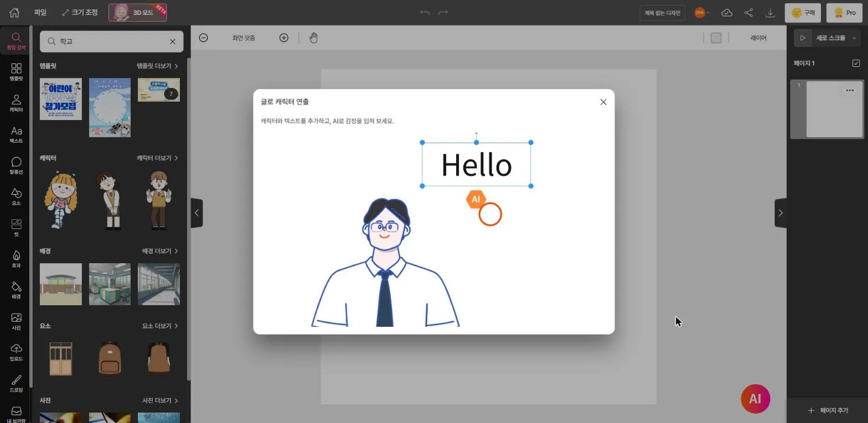Viewport: 868px width, 423px height.
Task: Go to the home screen icon
Action: pos(14,12)
